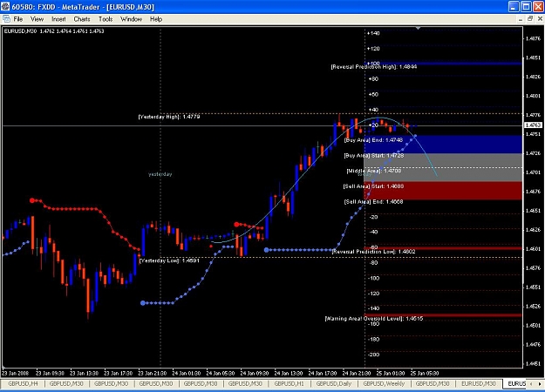Click the Buy Area End 1.4748 label
Screen dimensions: 545x392
pyautogui.click(x=373, y=140)
